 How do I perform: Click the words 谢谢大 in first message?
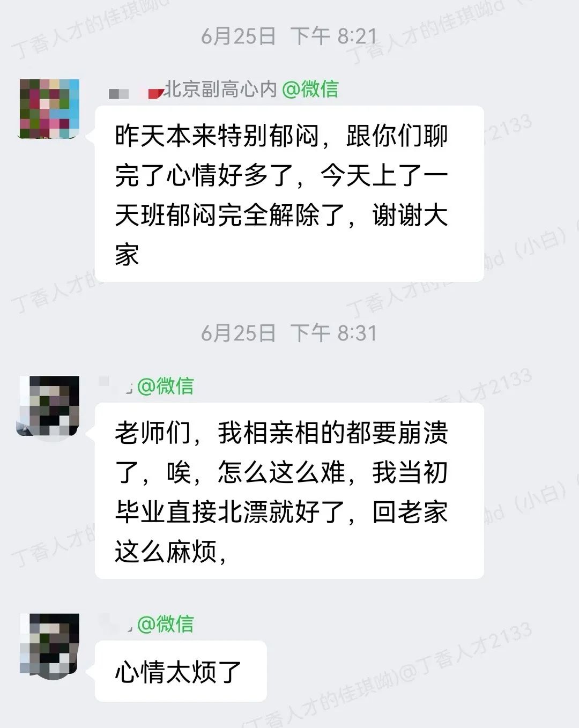pos(410,216)
